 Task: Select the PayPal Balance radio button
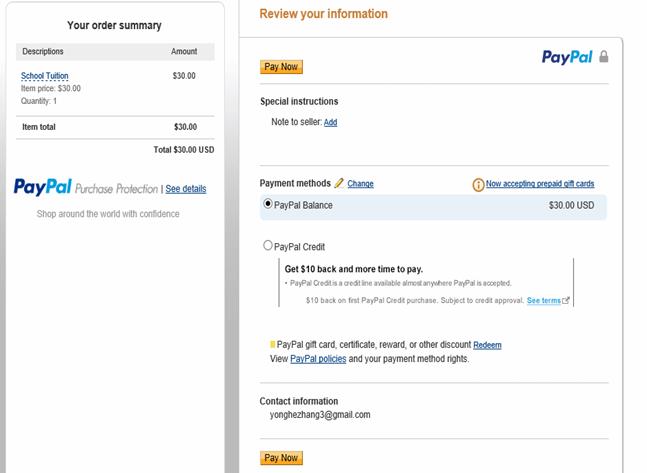pos(268,203)
